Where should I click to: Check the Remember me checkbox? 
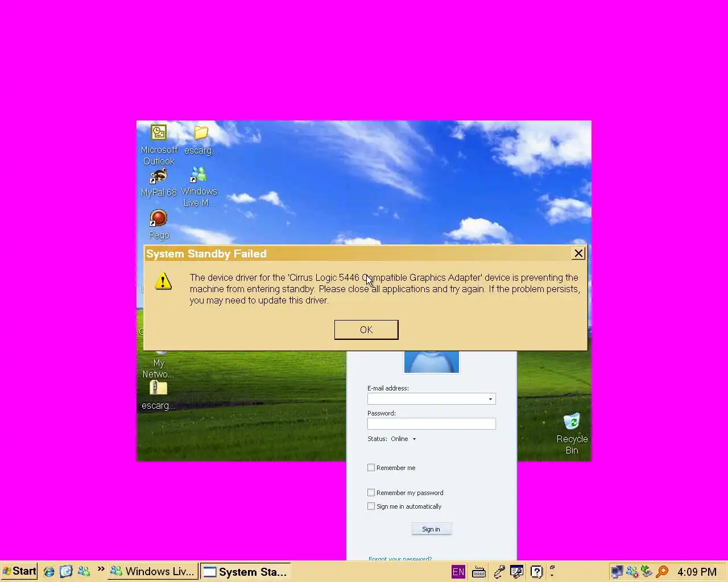tap(371, 468)
